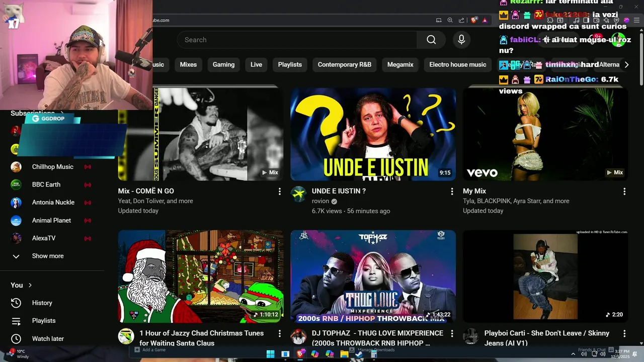This screenshot has height=362, width=644.
Task: Select the Megamix chip
Action: click(400, 64)
